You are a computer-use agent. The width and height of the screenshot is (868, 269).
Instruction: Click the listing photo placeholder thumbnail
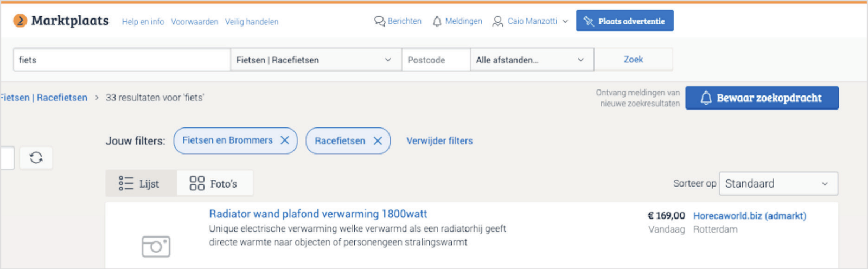tap(156, 246)
